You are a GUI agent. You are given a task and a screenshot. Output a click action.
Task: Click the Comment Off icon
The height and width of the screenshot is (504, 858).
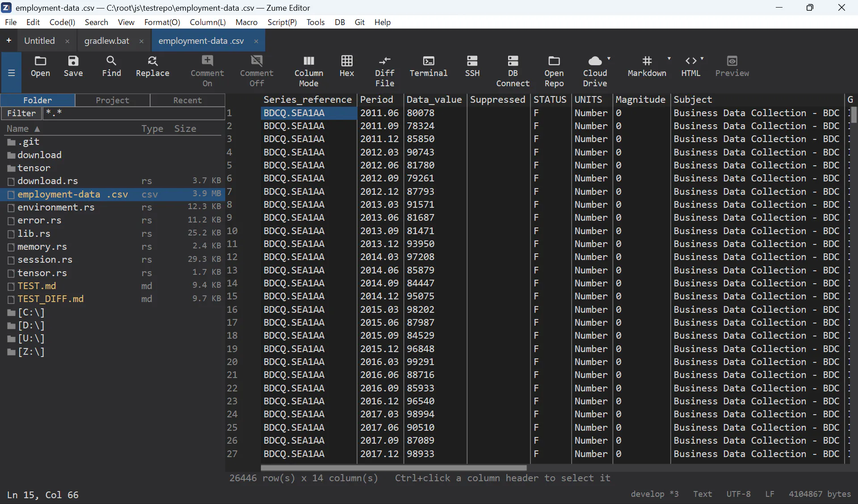257,71
